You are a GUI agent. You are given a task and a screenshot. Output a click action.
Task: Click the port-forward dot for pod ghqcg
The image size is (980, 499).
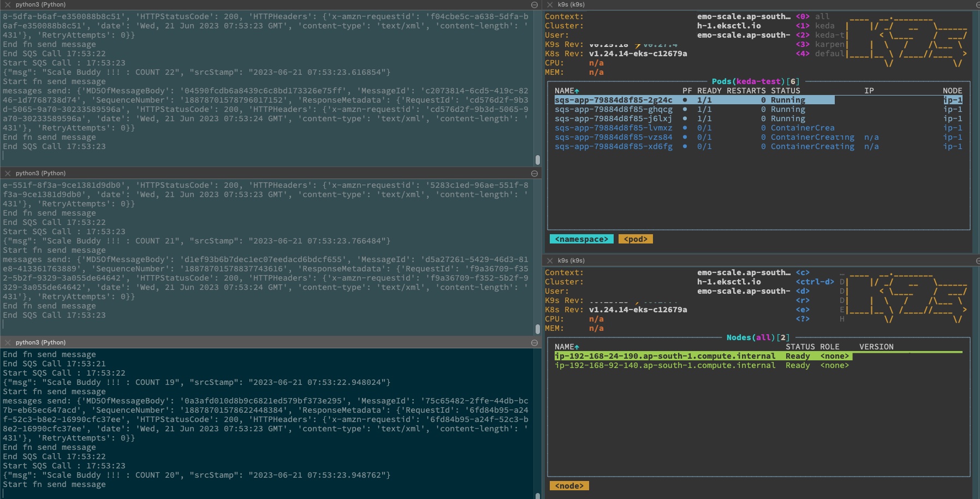point(685,109)
